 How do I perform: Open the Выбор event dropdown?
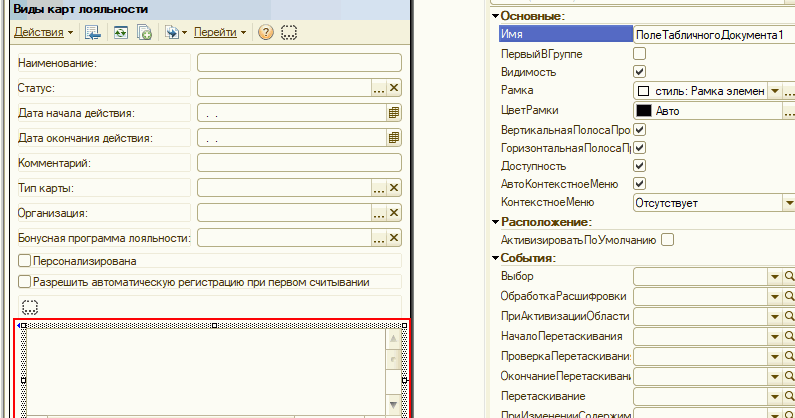click(x=775, y=276)
